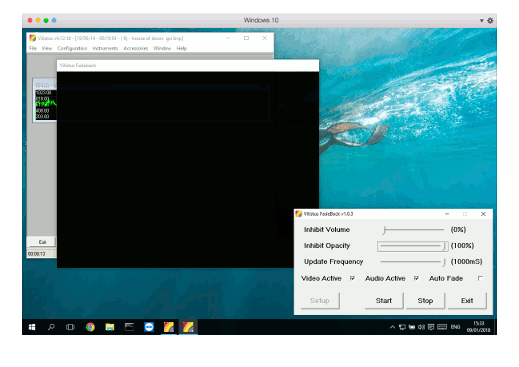This screenshot has height=367, width=519.
Task: Click the network icon in system tray
Action: pyautogui.click(x=402, y=327)
